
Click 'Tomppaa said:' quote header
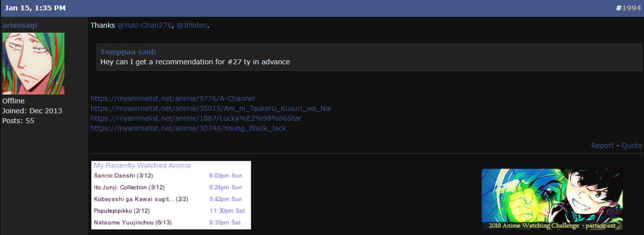tap(128, 52)
